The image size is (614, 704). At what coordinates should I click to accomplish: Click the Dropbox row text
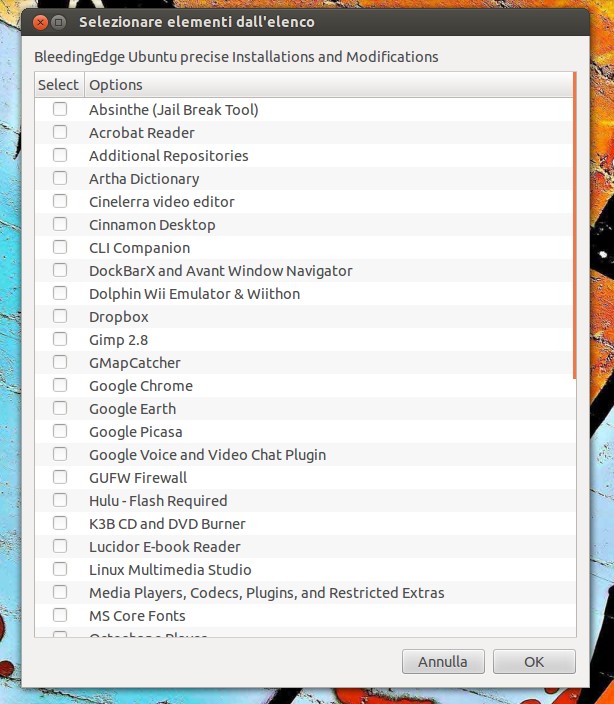tap(119, 317)
